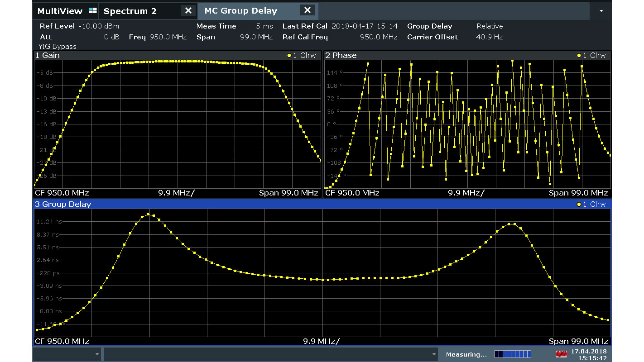Select the MC Group Delay tab

click(x=240, y=11)
